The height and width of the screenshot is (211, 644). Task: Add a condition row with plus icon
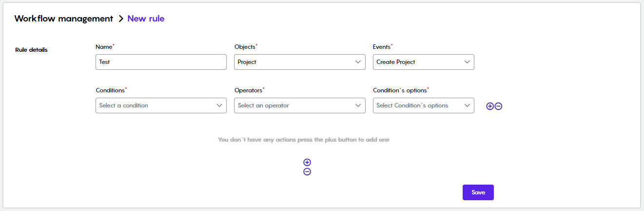click(490, 106)
